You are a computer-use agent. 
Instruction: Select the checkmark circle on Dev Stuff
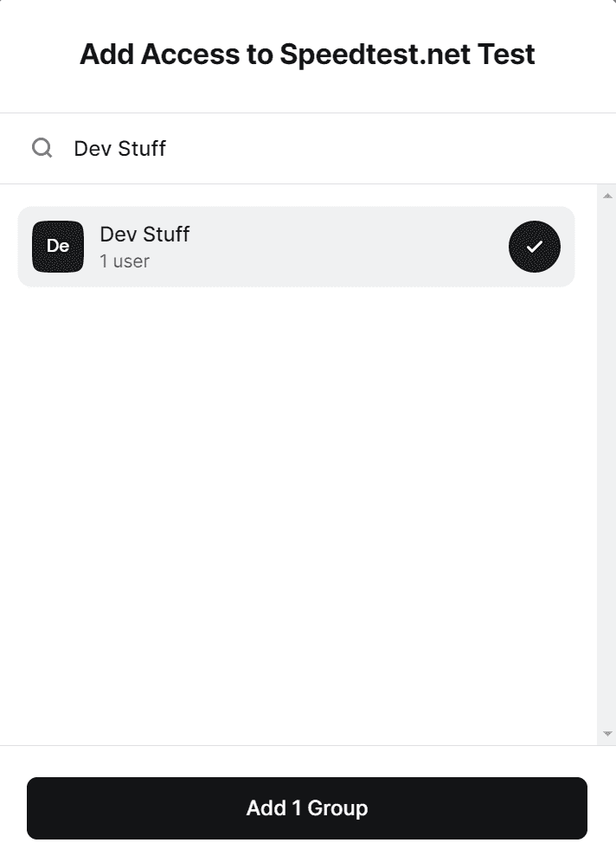click(534, 247)
